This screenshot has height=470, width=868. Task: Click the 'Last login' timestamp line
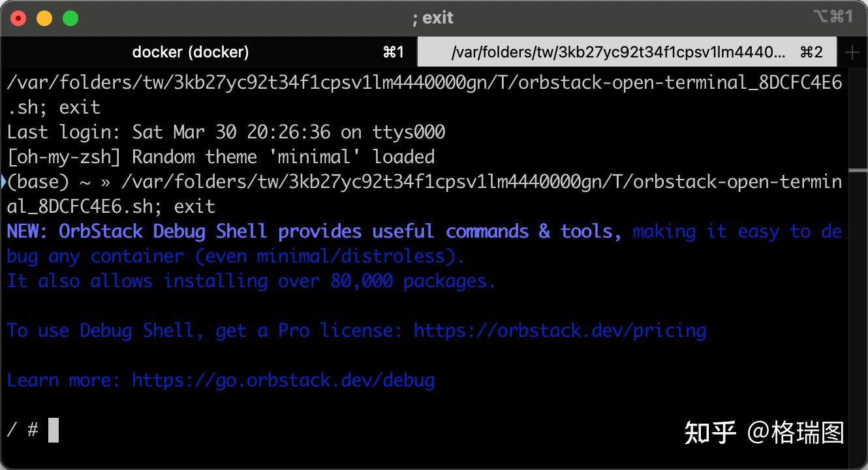click(x=225, y=132)
